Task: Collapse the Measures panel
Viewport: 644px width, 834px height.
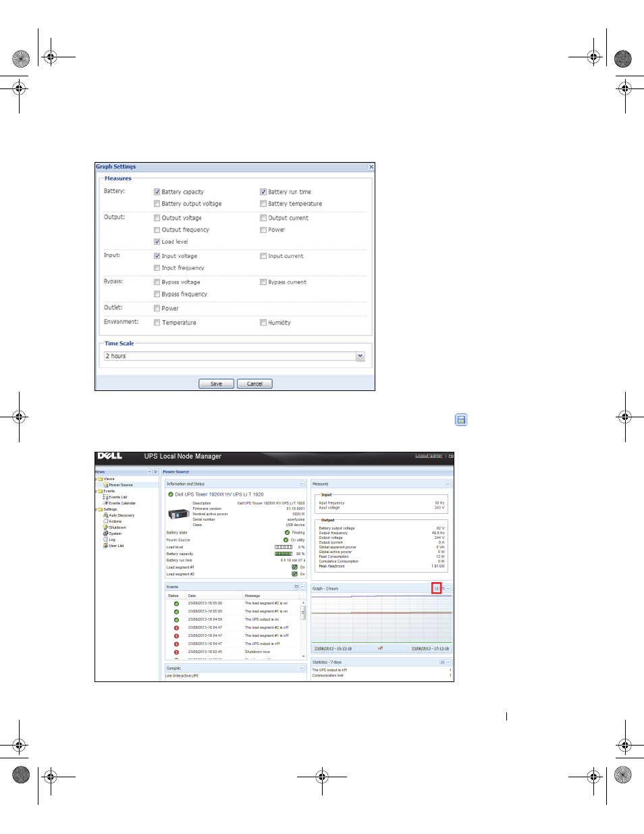Action: [x=448, y=484]
